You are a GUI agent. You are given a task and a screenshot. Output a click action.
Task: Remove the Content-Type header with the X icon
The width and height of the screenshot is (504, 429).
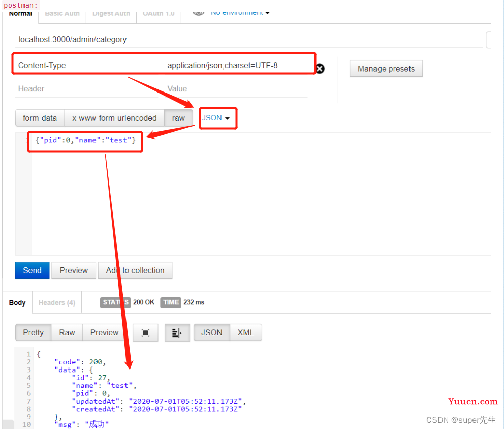coord(320,69)
